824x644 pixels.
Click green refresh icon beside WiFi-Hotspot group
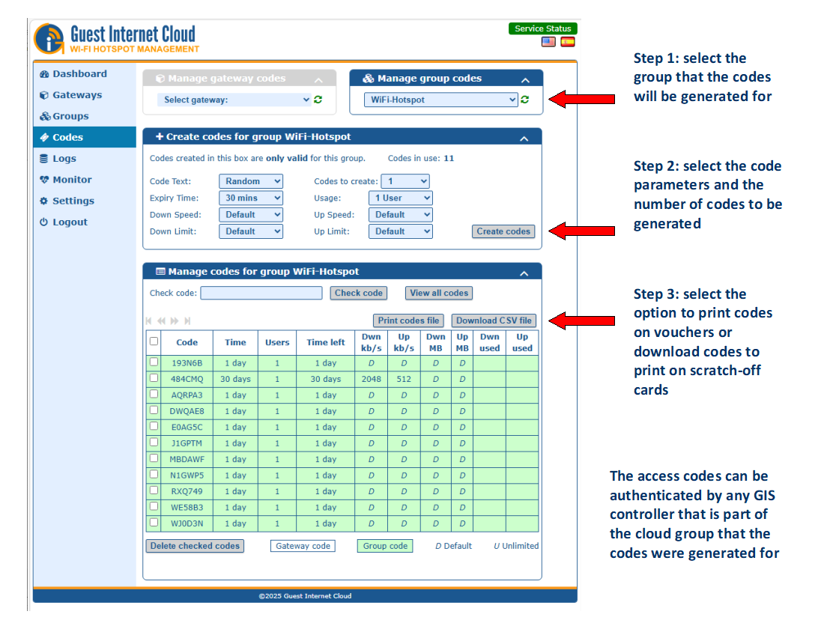pos(524,100)
